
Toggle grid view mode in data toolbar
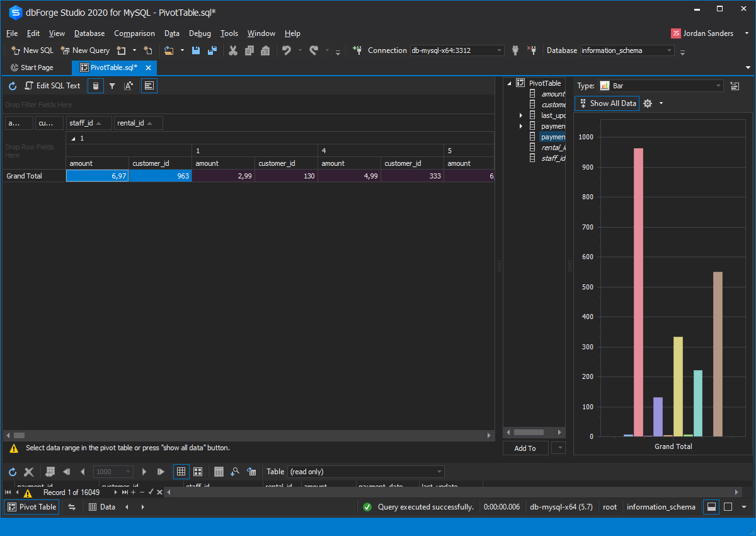point(181,472)
